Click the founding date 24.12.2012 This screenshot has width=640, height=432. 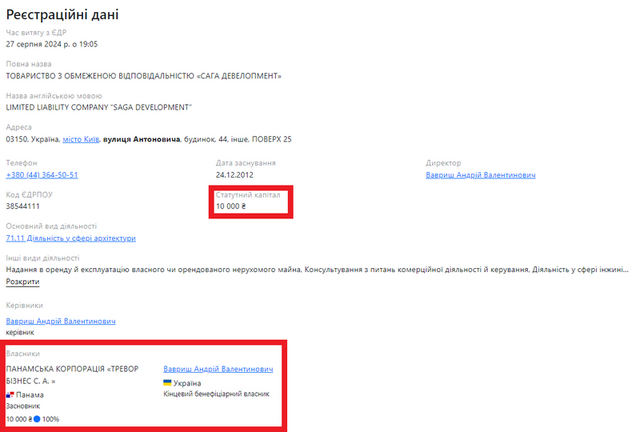[x=237, y=174]
